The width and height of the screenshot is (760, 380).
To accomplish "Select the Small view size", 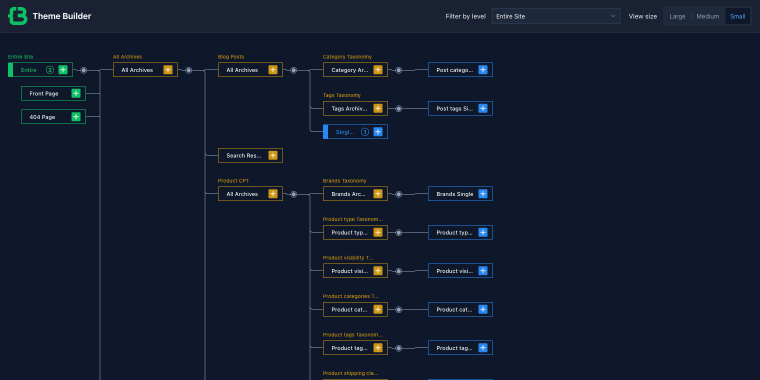I will point(737,16).
